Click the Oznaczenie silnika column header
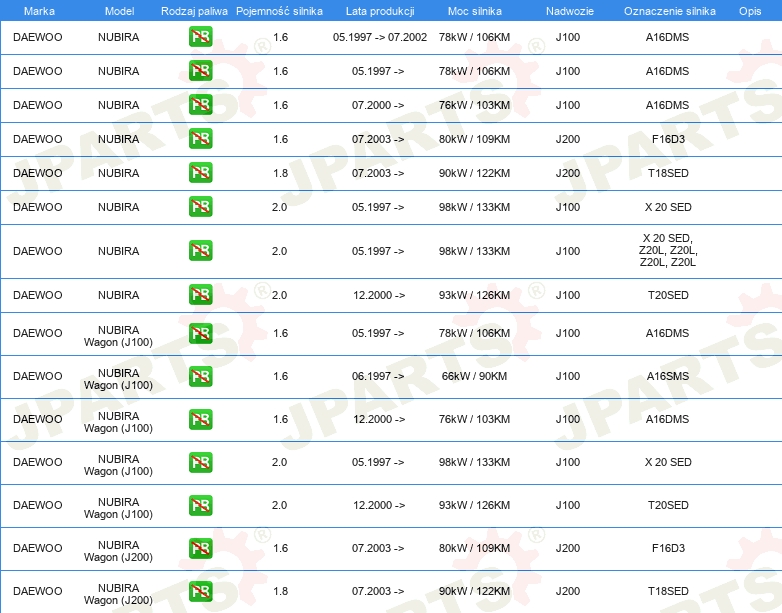 tap(670, 11)
